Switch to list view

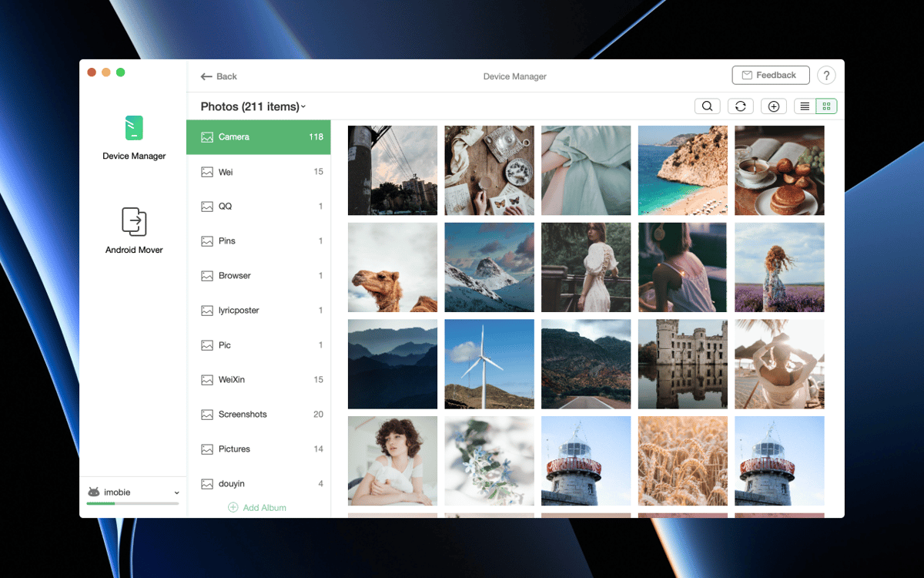pyautogui.click(x=805, y=106)
